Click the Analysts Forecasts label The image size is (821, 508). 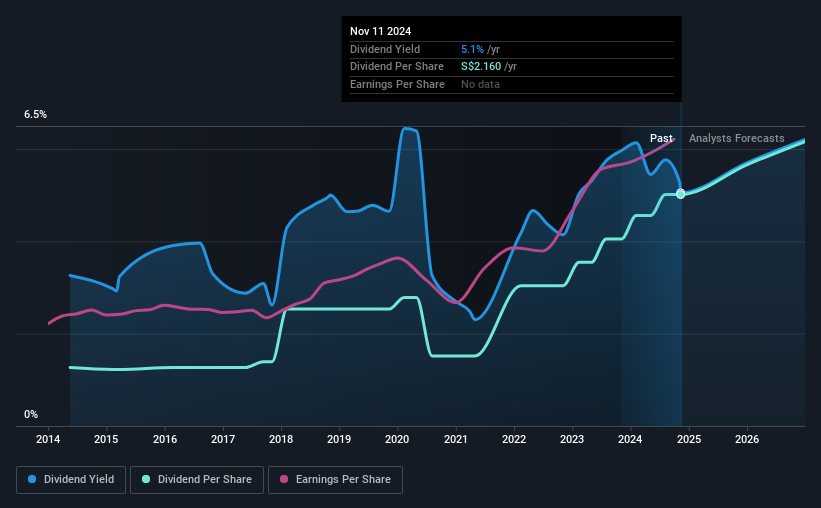[x=737, y=138]
